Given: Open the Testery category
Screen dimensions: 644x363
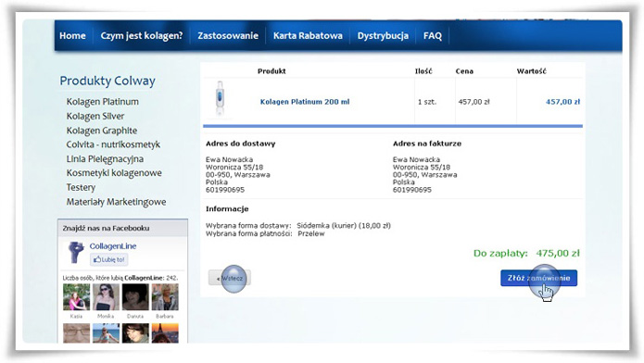Looking at the screenshot, I should pyautogui.click(x=81, y=187).
